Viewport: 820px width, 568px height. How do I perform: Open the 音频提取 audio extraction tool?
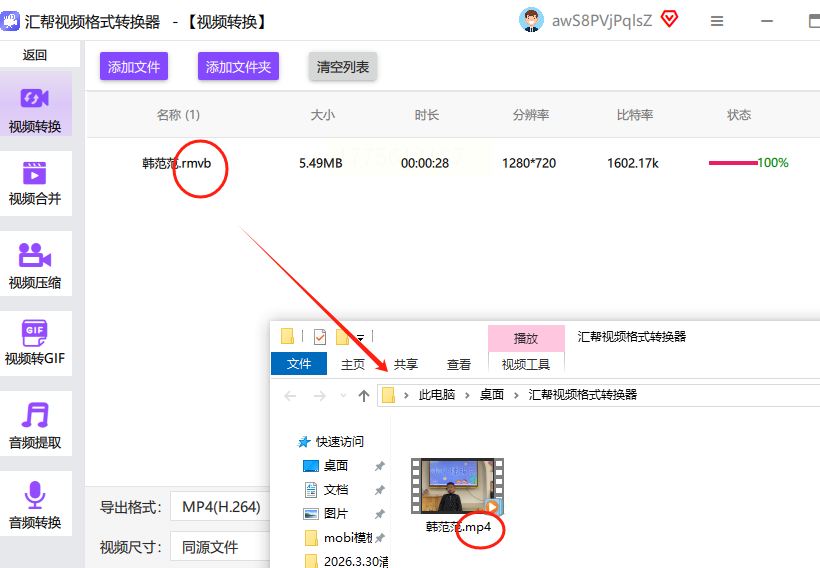tap(35, 424)
